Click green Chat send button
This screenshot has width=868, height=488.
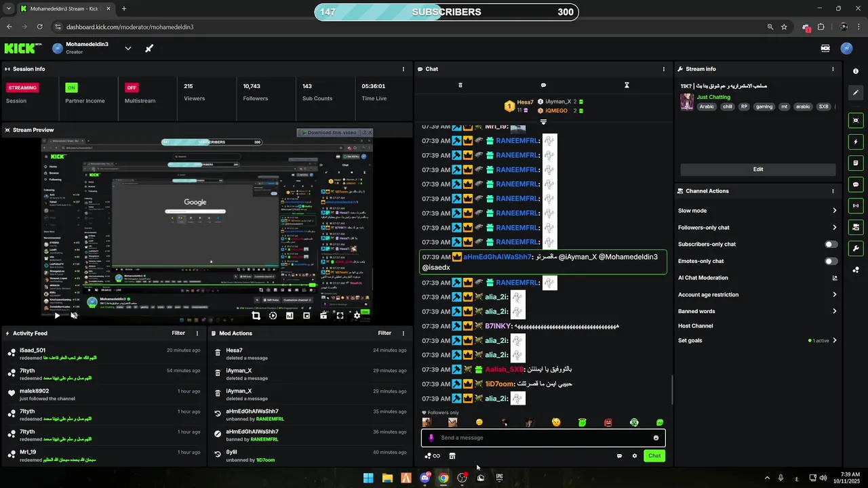click(654, 456)
